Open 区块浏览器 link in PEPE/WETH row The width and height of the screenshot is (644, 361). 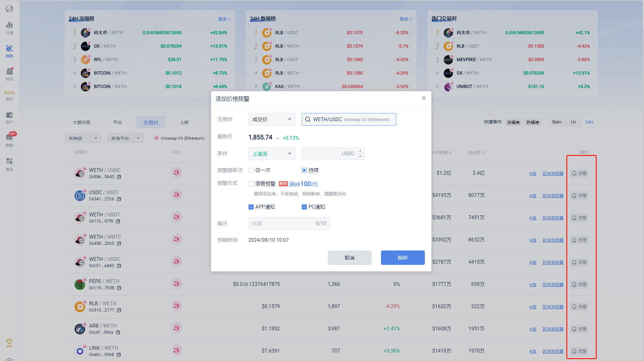pyautogui.click(x=553, y=285)
